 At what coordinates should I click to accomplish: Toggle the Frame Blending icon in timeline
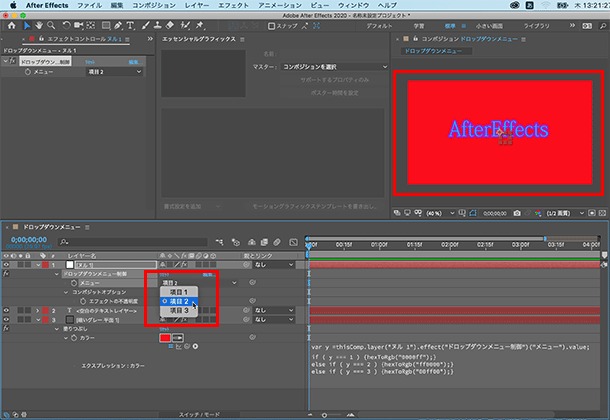[x=264, y=242]
